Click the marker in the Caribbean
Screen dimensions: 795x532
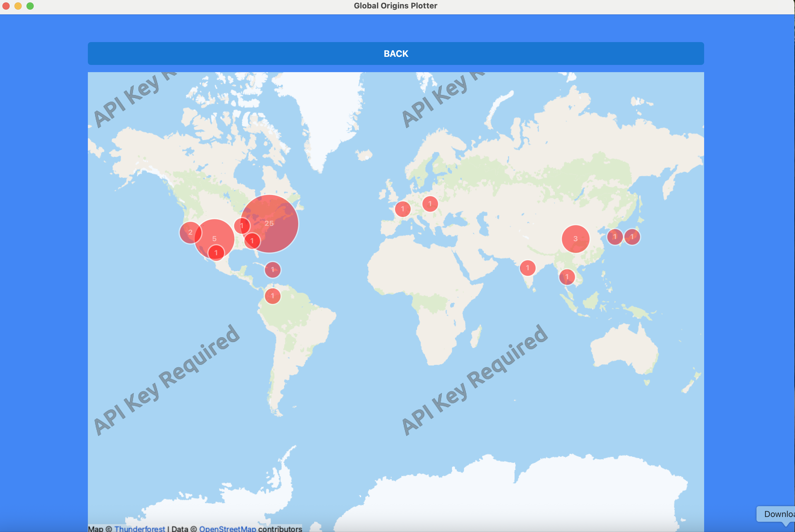(x=272, y=270)
